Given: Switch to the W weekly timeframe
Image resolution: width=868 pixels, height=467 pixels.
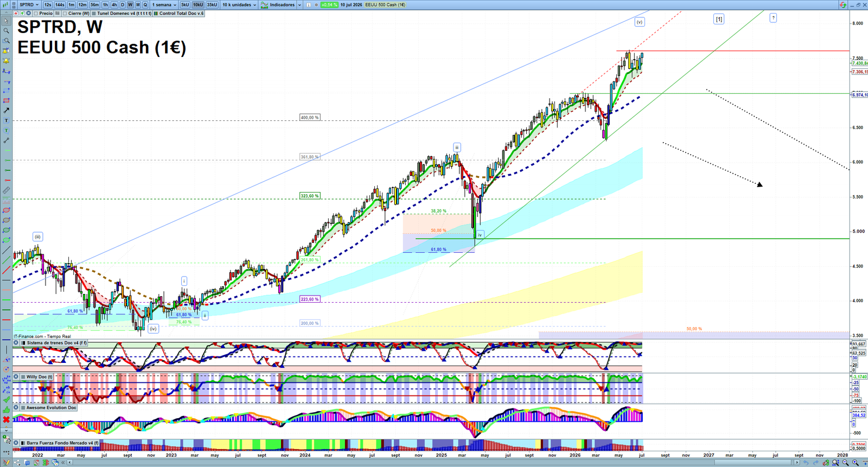Looking at the screenshot, I should (x=130, y=5).
